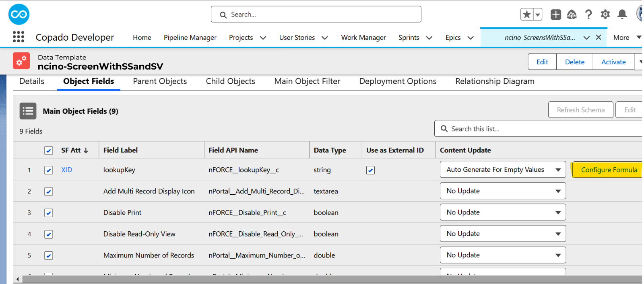644x284 pixels.
Task: Open the global actions plus icon
Action: pos(556,14)
